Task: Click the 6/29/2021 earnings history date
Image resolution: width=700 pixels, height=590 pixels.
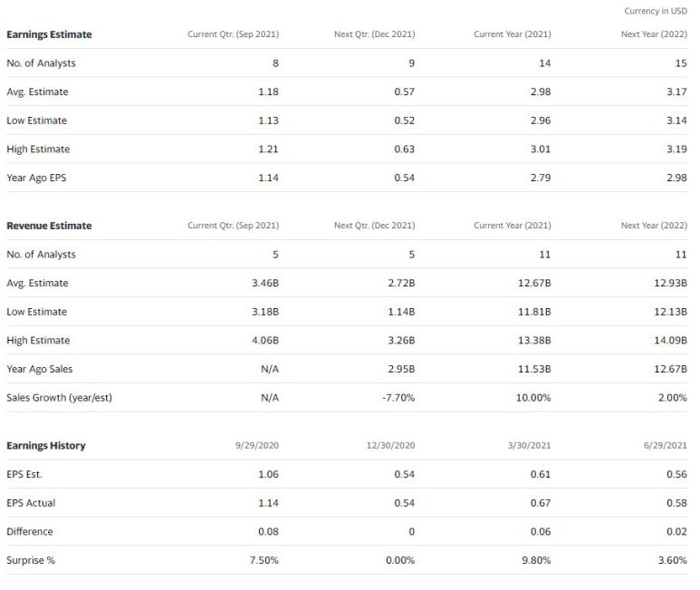Action: click(x=666, y=445)
